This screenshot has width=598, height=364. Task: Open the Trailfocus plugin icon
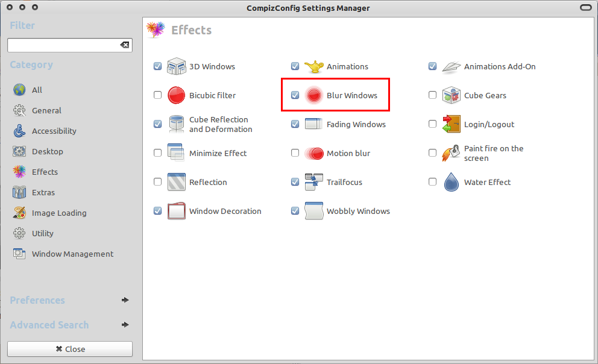click(x=313, y=182)
